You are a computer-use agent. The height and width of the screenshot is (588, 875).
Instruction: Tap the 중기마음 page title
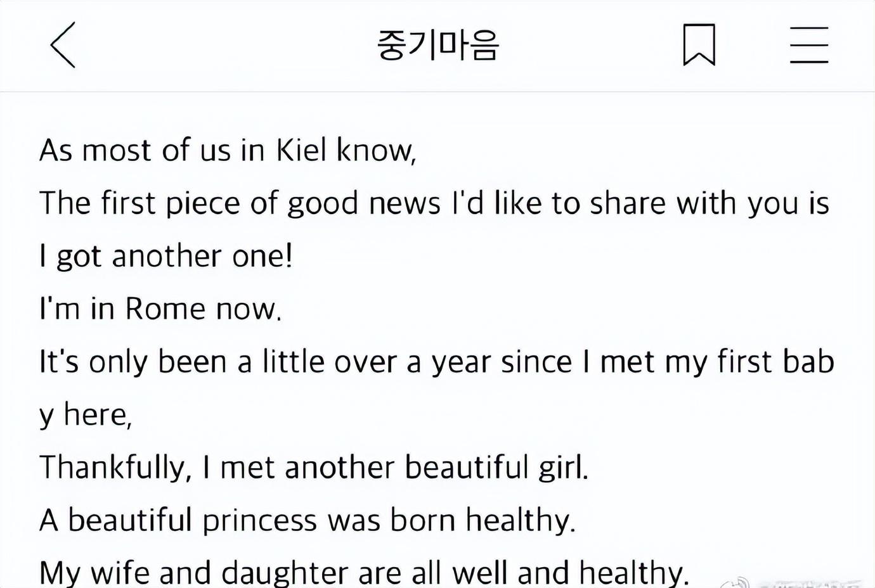coord(438,45)
